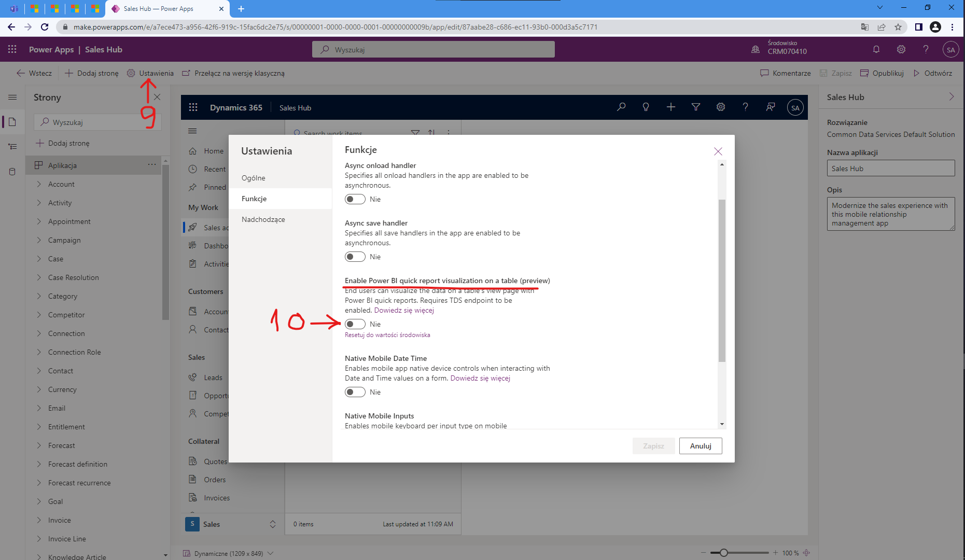Select the Funkcje settings tab

coord(280,199)
